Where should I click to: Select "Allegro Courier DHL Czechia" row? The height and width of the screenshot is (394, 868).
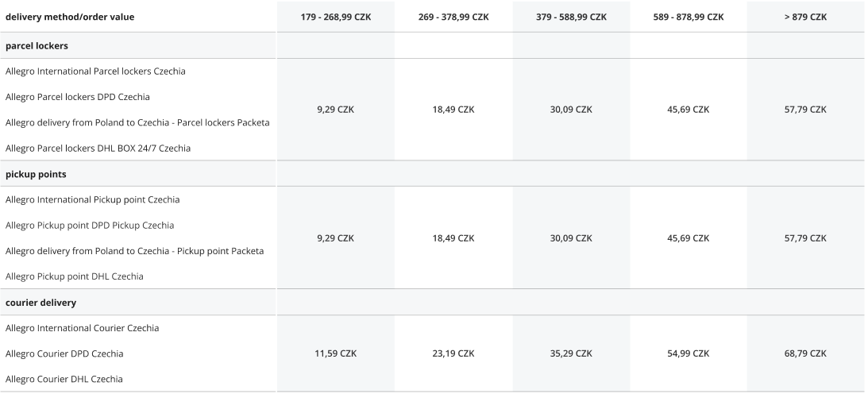click(x=64, y=379)
